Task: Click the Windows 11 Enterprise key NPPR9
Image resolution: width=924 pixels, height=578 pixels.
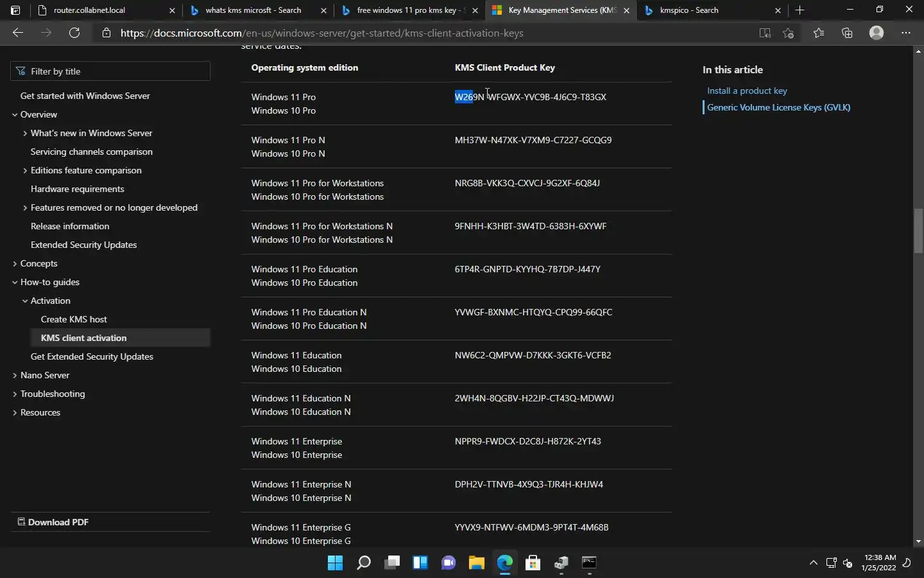Action: click(x=528, y=441)
